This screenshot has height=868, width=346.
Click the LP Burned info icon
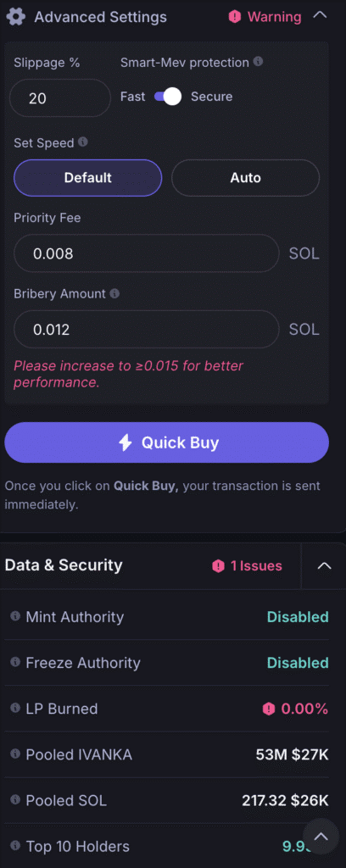point(15,708)
